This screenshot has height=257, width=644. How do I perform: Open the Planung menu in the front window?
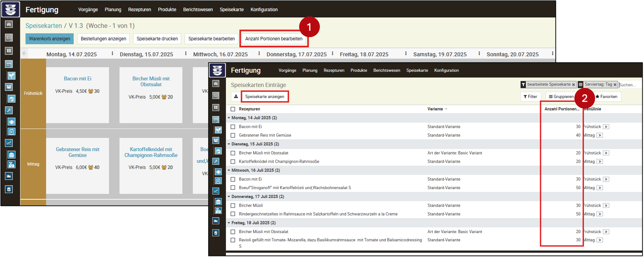[x=310, y=70]
